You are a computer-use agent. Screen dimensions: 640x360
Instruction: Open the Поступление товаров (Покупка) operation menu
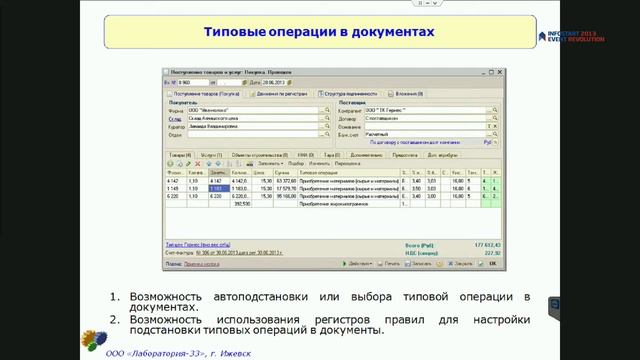204,94
